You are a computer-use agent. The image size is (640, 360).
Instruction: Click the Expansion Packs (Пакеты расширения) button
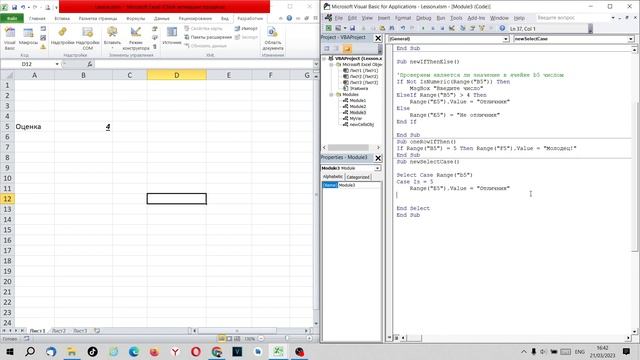point(208,37)
